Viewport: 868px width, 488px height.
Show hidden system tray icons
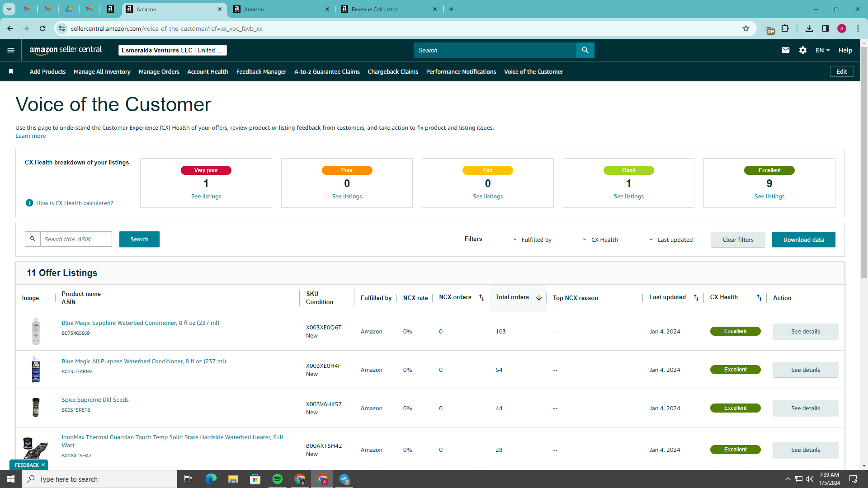788,479
